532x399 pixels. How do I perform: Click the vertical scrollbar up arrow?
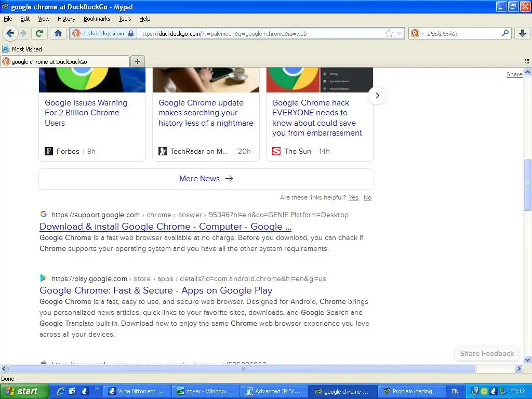tap(528, 72)
